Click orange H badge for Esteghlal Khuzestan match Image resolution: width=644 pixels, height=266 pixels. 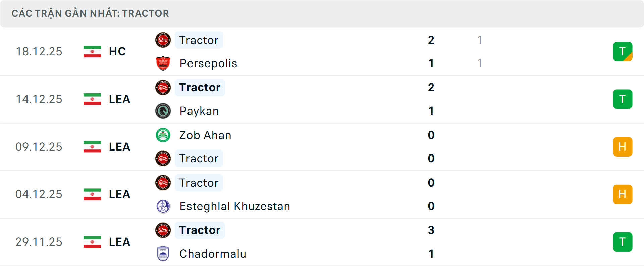[x=623, y=194]
